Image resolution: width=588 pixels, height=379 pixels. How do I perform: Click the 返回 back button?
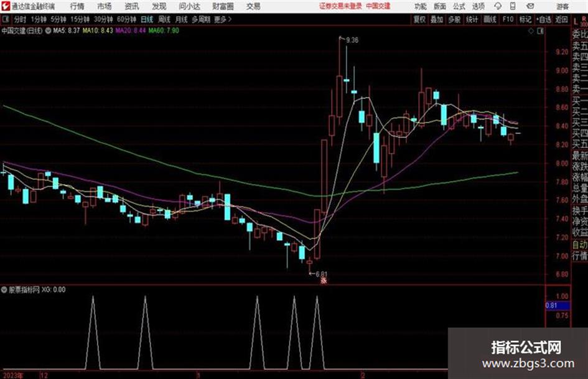point(561,19)
